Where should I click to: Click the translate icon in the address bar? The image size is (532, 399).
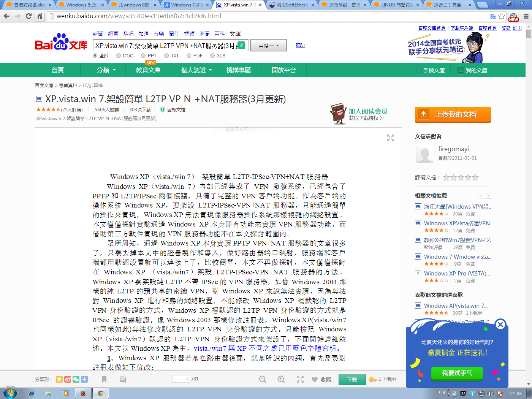tap(493, 16)
